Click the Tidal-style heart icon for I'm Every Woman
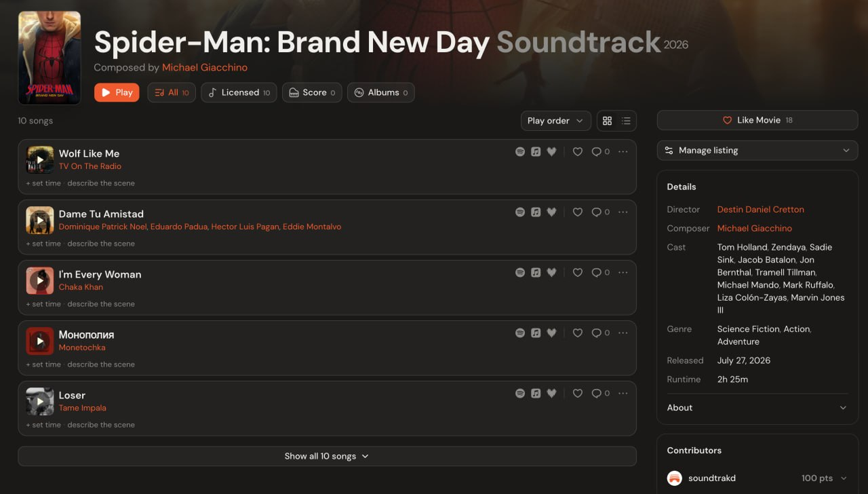This screenshot has width=868, height=494. pyautogui.click(x=551, y=273)
